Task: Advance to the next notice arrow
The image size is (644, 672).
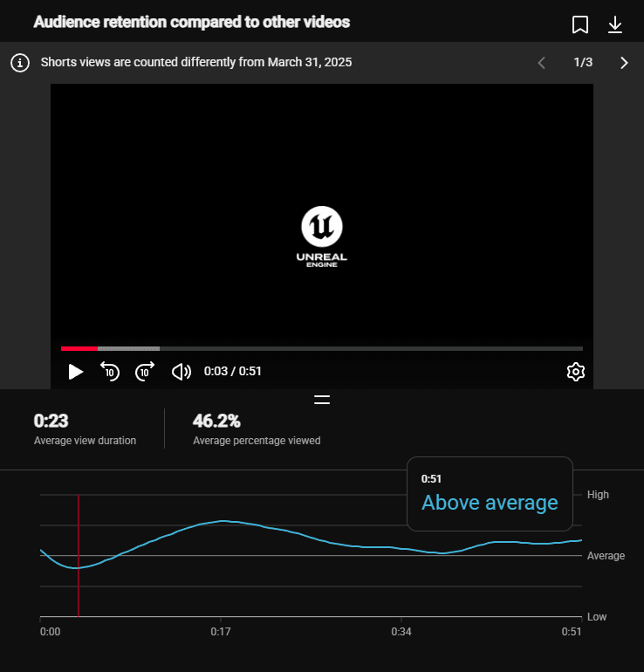Action: click(624, 63)
